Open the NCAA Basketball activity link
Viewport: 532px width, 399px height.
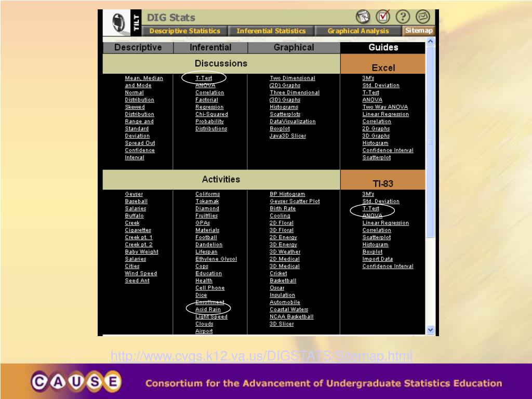point(291,316)
